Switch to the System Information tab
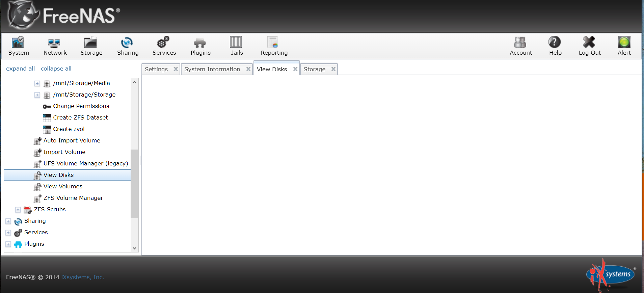The image size is (644, 293). pyautogui.click(x=212, y=69)
